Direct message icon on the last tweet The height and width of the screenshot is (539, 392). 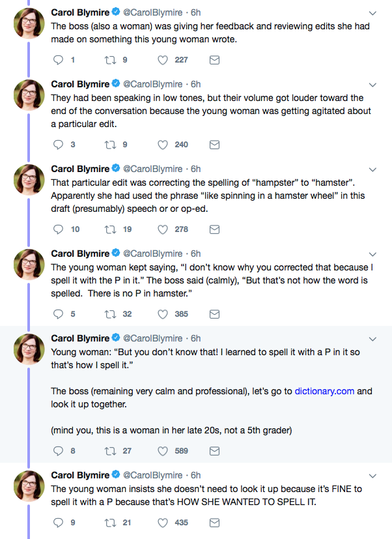(x=214, y=523)
